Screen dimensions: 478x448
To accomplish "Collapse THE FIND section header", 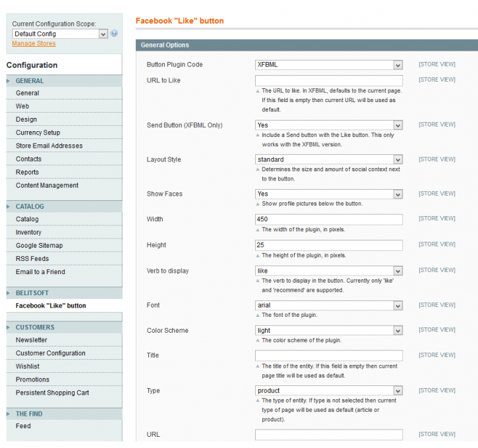I will [x=64, y=414].
